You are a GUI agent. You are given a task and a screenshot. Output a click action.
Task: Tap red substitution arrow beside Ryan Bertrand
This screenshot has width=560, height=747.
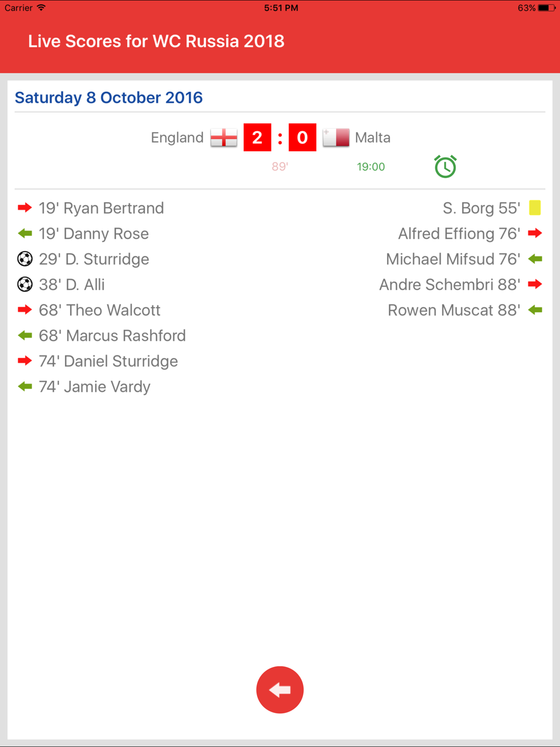click(25, 208)
